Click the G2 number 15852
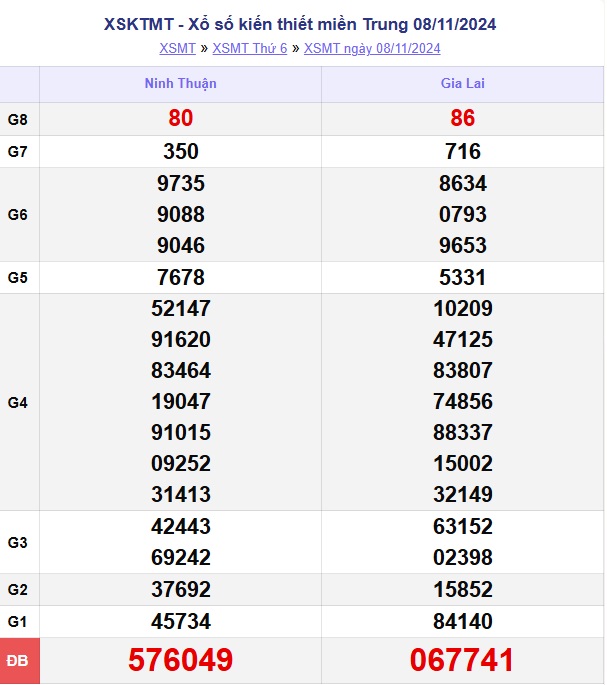 tap(462, 589)
